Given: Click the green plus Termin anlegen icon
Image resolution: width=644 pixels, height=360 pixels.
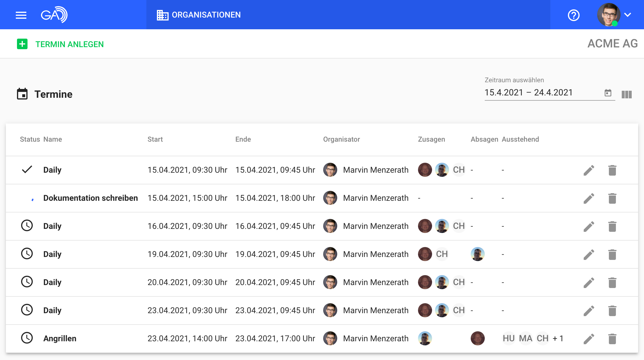Looking at the screenshot, I should (22, 44).
